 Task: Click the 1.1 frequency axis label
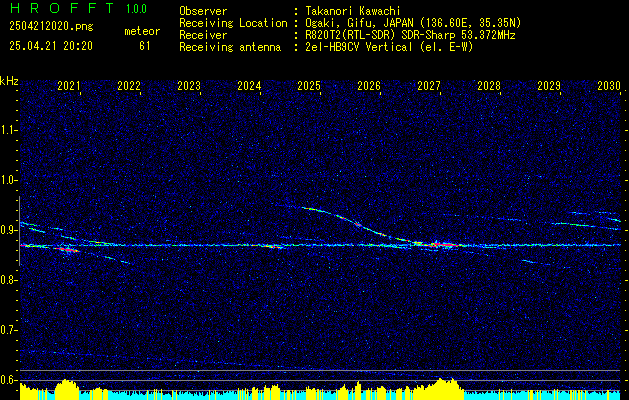[9, 130]
